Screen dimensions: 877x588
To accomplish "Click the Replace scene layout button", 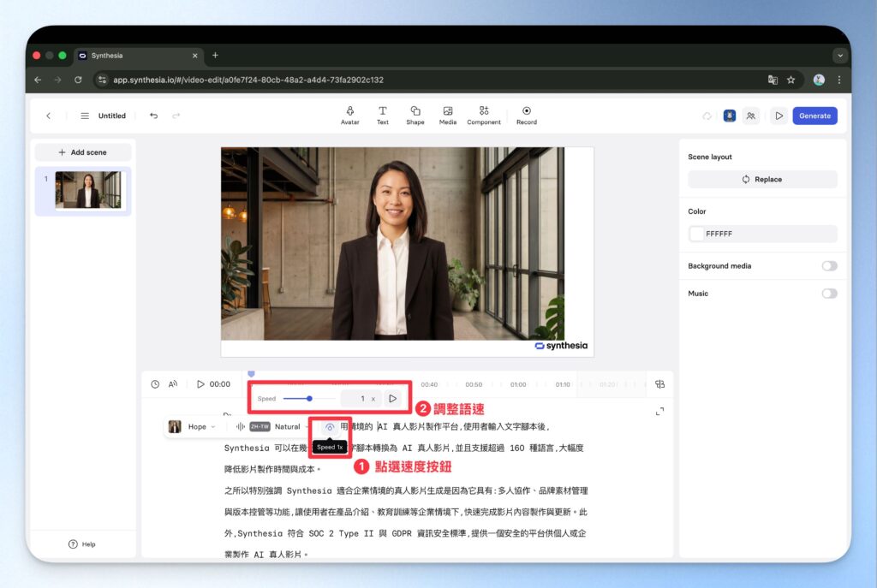I will coord(762,180).
